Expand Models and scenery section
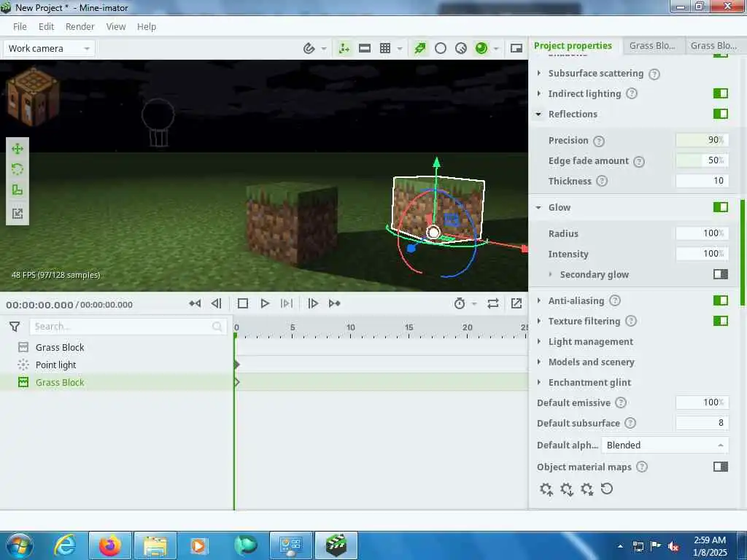The width and height of the screenshot is (747, 560). pyautogui.click(x=539, y=362)
